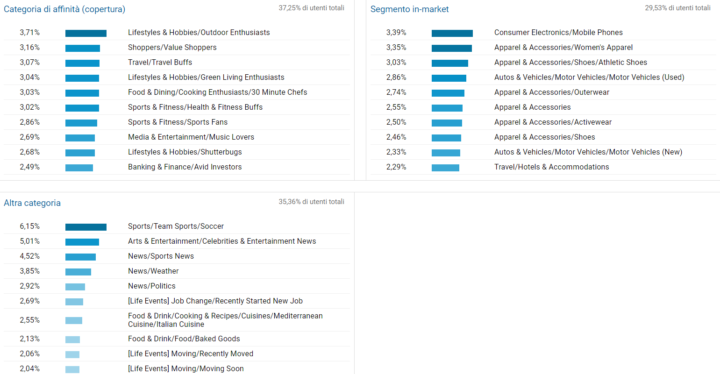720x374 pixels.
Task: Click Apparel & Accessories/Shoes/Athletic Shoes
Action: tap(571, 62)
